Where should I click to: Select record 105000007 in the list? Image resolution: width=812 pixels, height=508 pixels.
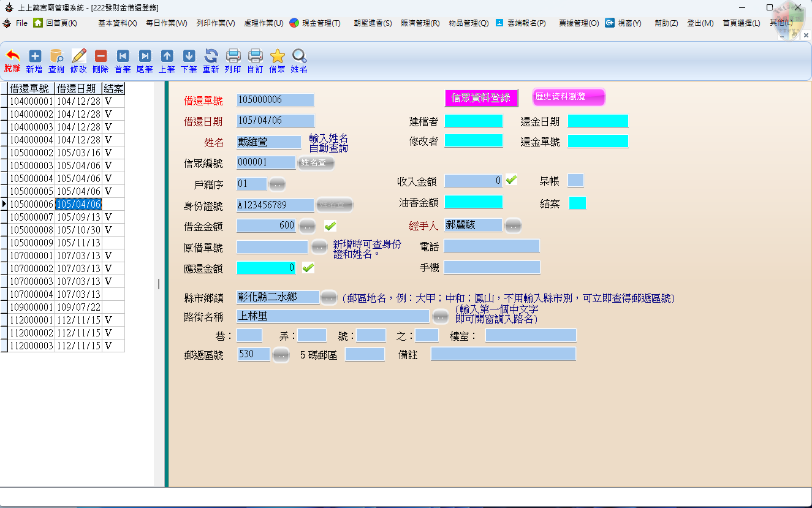31,217
